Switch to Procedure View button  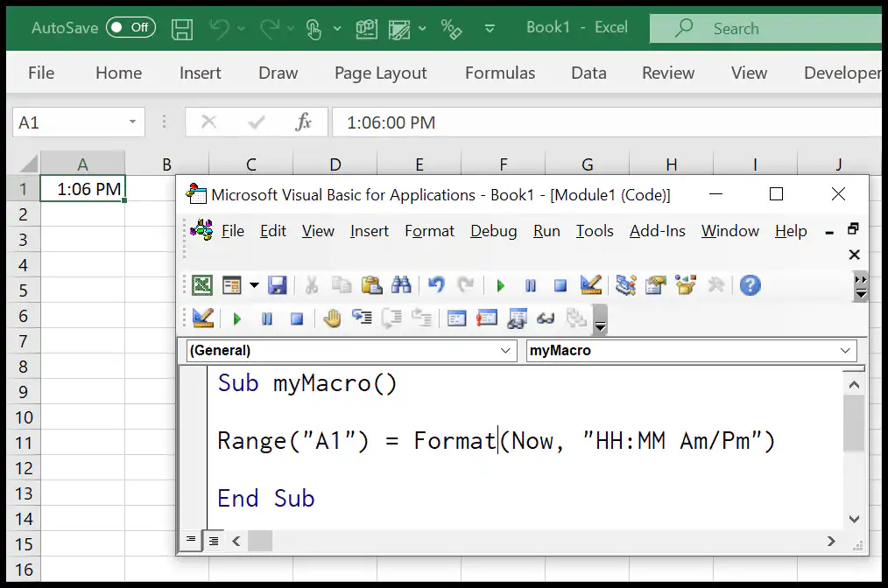(x=191, y=541)
